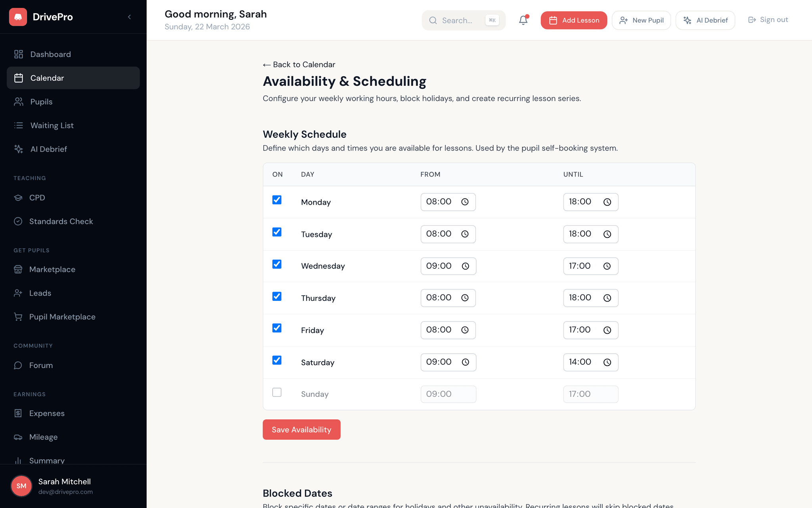
Task: Click Sarah Mitchell's avatar circle
Action: coord(21,486)
